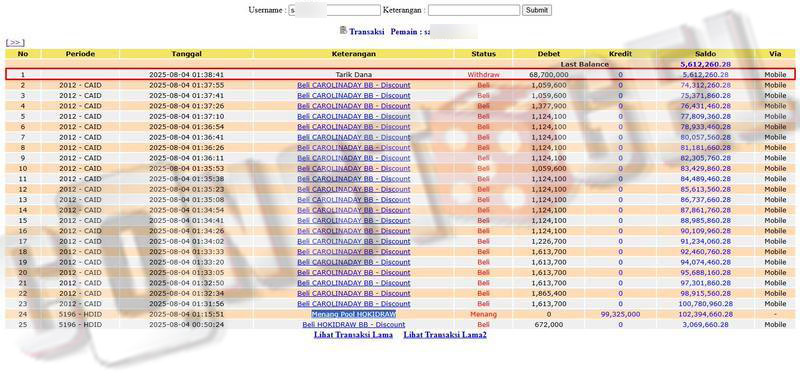Viewport: 800px width, 379px height.
Task: Focus the Keterangan input field
Action: pos(474,10)
